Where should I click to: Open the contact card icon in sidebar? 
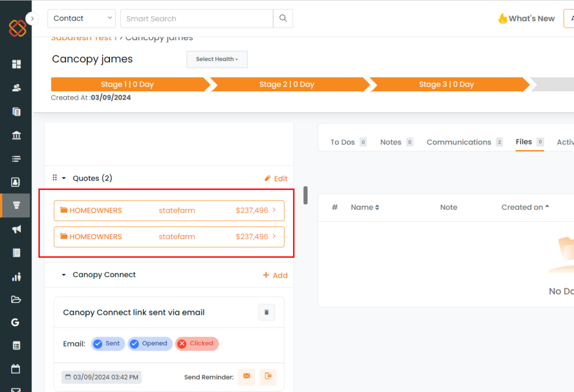pyautogui.click(x=16, y=182)
